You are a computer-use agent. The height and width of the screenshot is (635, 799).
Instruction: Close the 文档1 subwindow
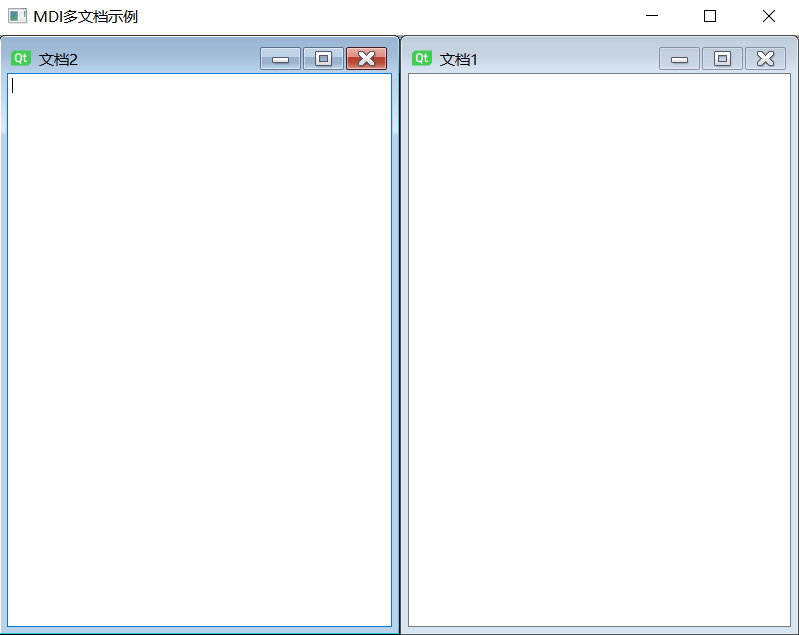click(765, 59)
